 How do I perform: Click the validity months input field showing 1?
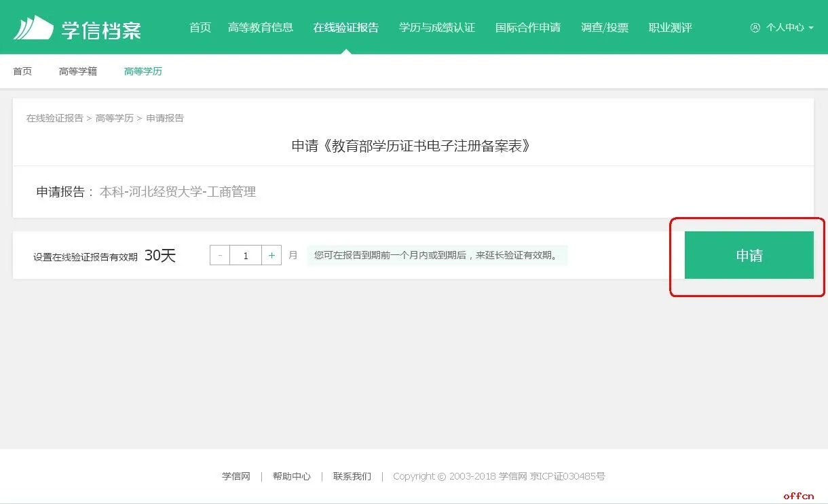246,255
